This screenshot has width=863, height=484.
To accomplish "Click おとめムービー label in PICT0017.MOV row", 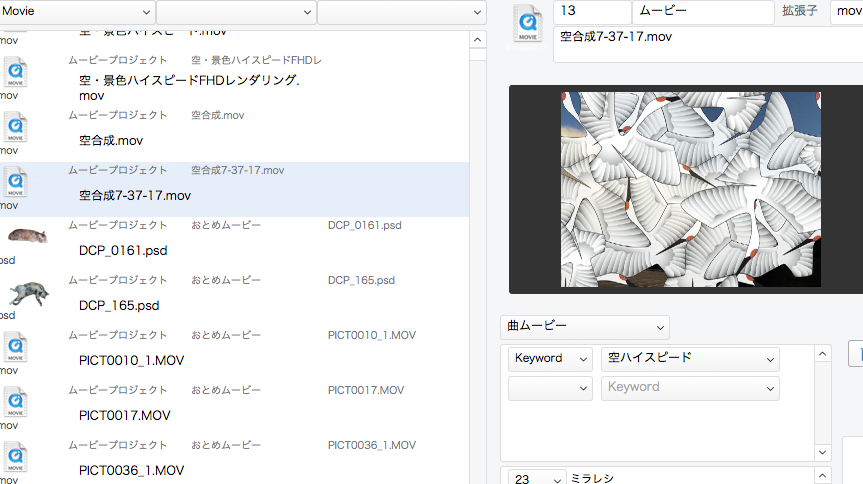I will 226,390.
